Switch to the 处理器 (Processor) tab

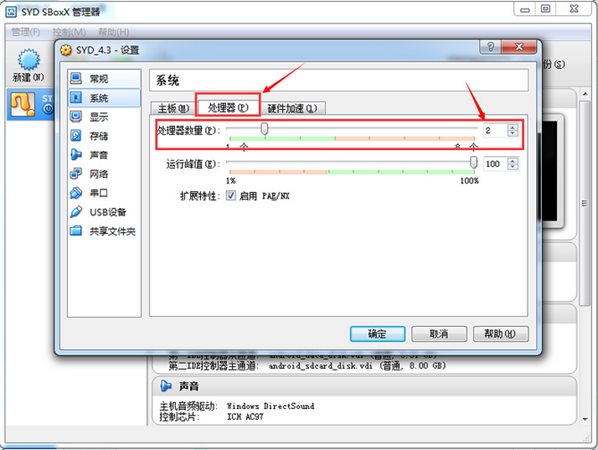click(228, 108)
